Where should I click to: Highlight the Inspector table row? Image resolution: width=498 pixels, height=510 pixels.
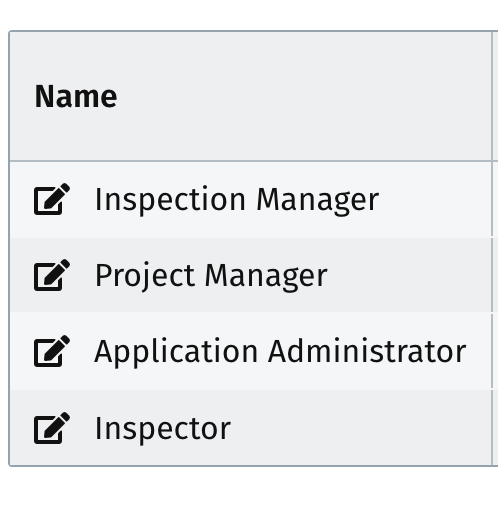(251, 428)
